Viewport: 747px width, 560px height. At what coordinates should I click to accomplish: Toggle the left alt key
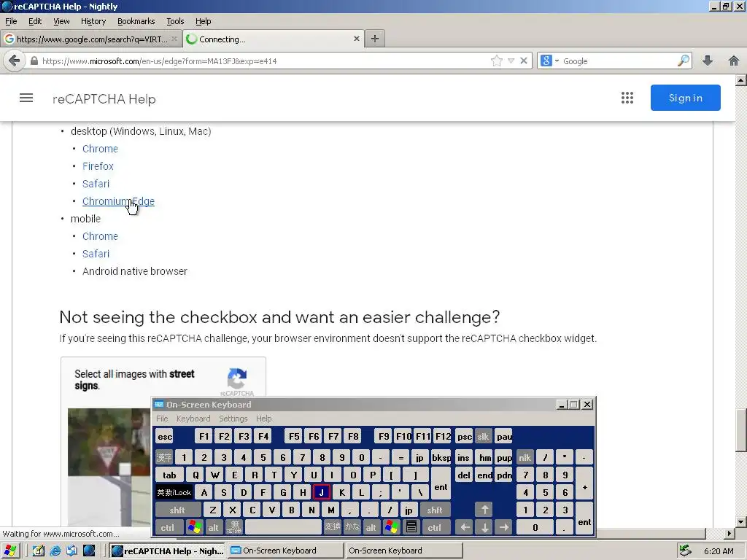213,528
